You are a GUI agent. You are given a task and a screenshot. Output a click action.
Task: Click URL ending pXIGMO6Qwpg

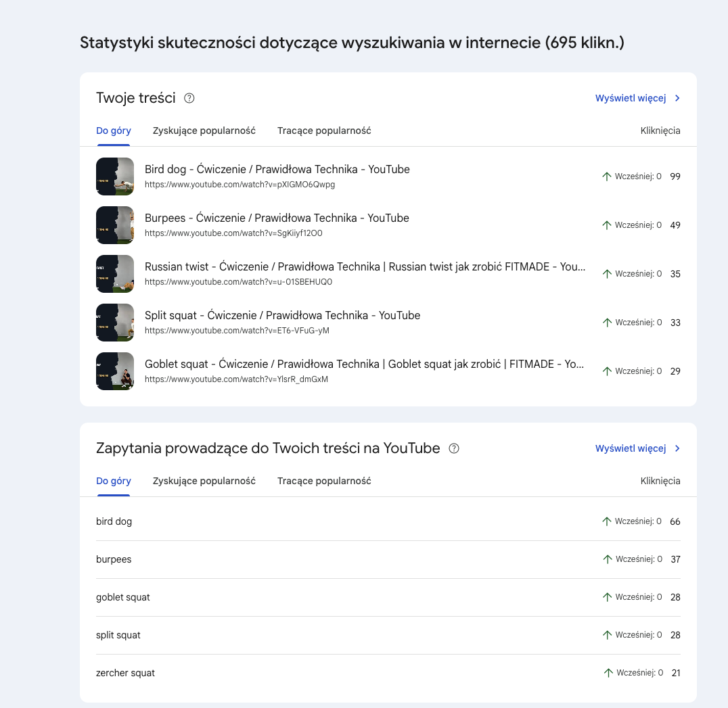coord(240,185)
